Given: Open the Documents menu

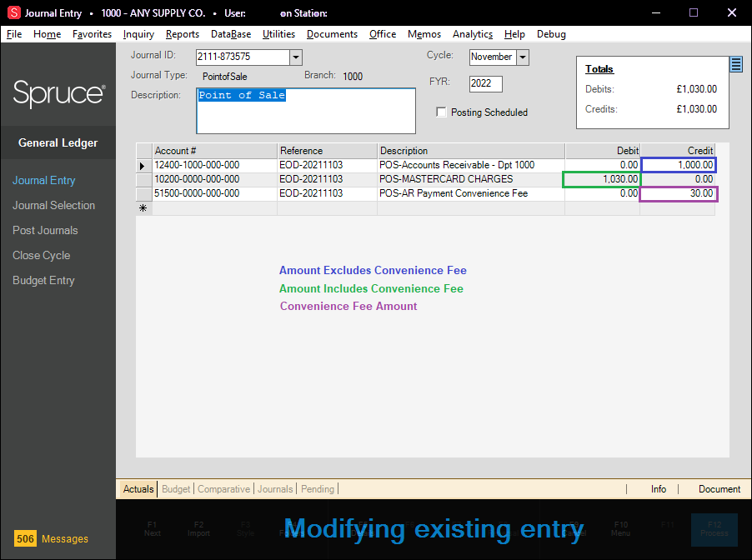Looking at the screenshot, I should click(332, 34).
